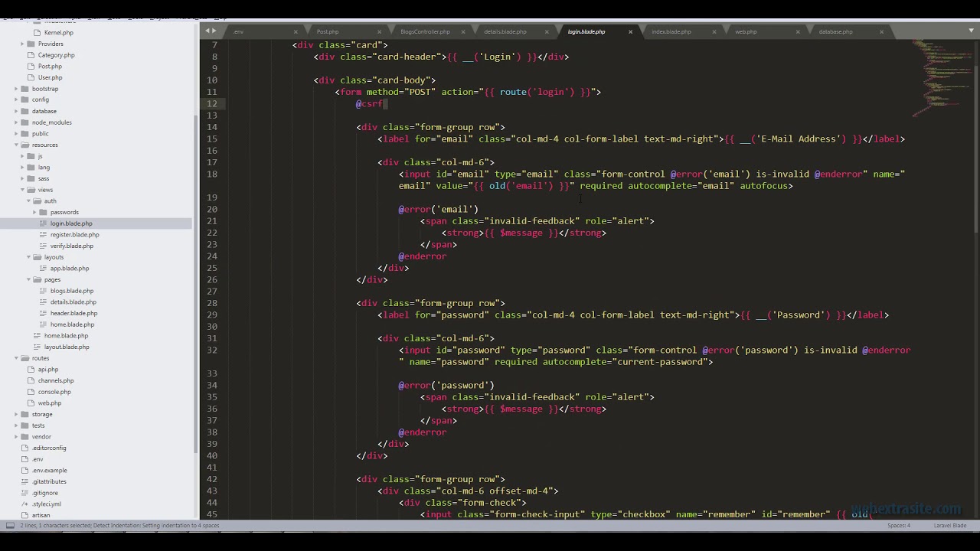Image resolution: width=980 pixels, height=551 pixels.
Task: Click the tab scroll left arrow
Action: click(x=206, y=31)
